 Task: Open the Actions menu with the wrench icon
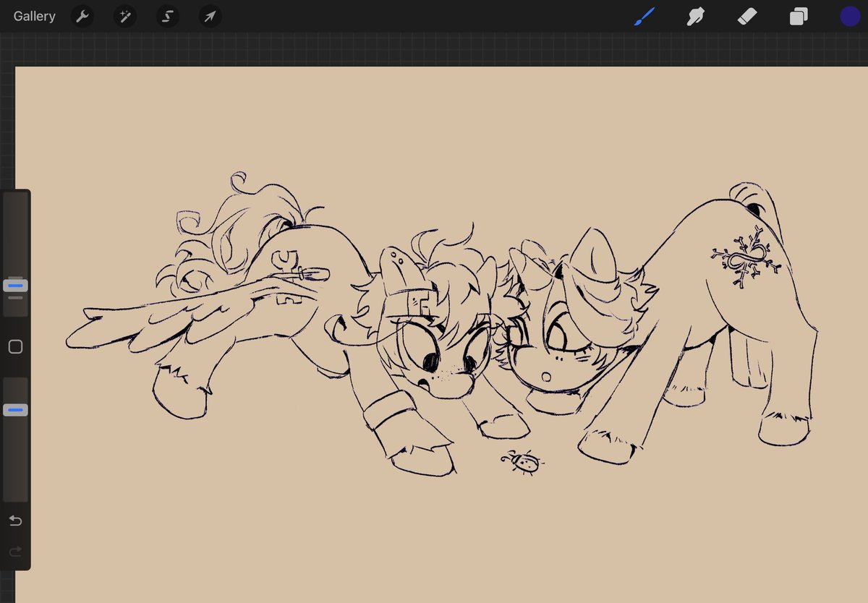tap(82, 16)
